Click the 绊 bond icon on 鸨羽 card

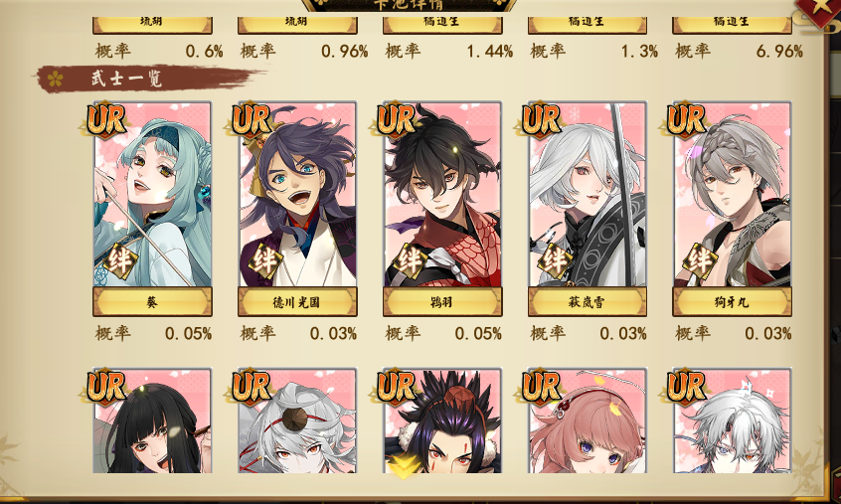click(410, 261)
